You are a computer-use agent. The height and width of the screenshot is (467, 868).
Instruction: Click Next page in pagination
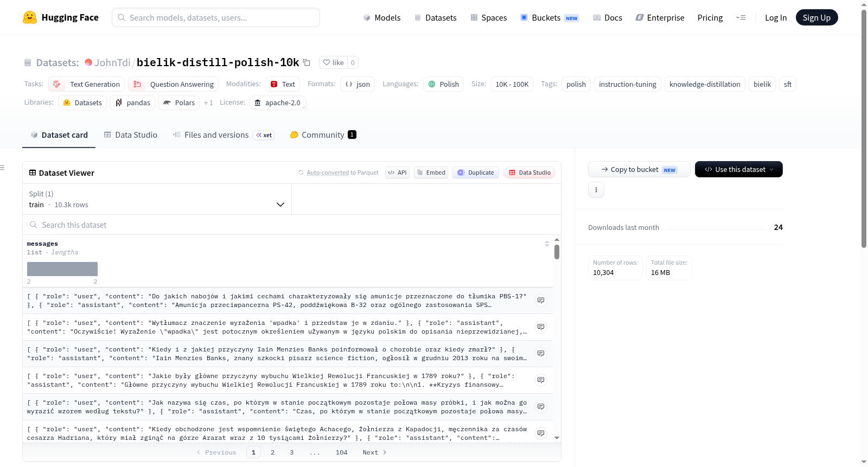[374, 452]
